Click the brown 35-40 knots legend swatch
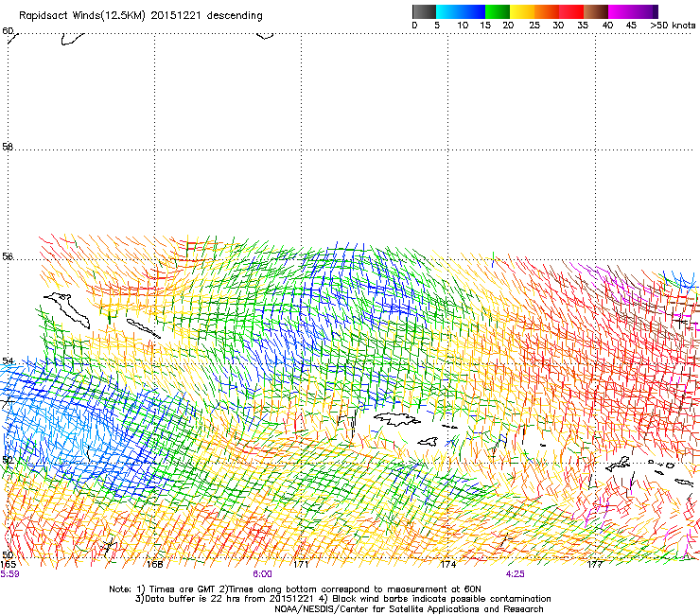 (596, 11)
